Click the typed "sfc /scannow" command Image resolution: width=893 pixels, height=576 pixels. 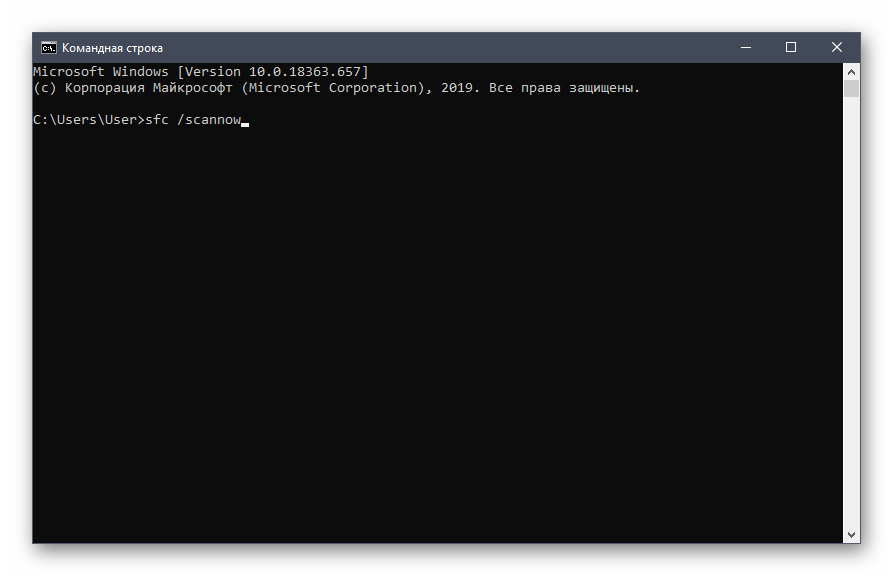click(x=198, y=121)
